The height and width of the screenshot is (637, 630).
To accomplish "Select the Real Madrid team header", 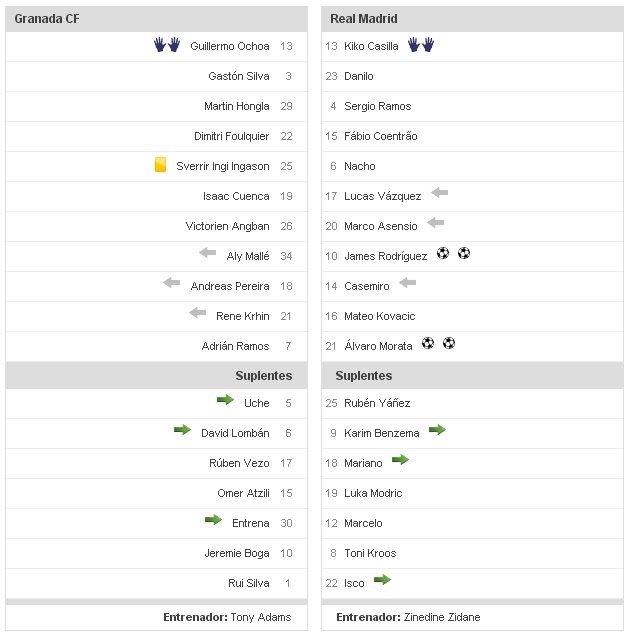I will click(x=364, y=18).
